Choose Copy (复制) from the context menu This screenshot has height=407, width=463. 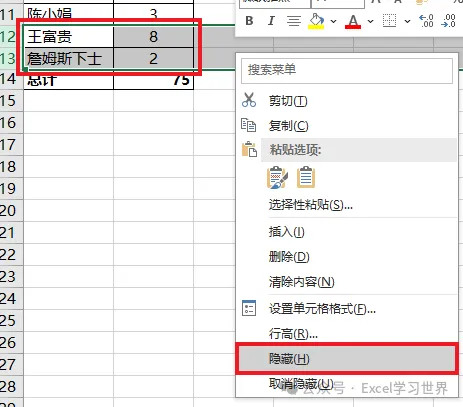click(x=347, y=126)
